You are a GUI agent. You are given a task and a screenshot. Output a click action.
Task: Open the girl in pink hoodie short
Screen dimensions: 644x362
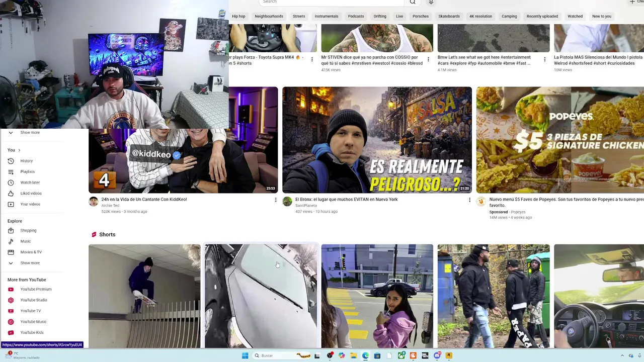(377, 296)
